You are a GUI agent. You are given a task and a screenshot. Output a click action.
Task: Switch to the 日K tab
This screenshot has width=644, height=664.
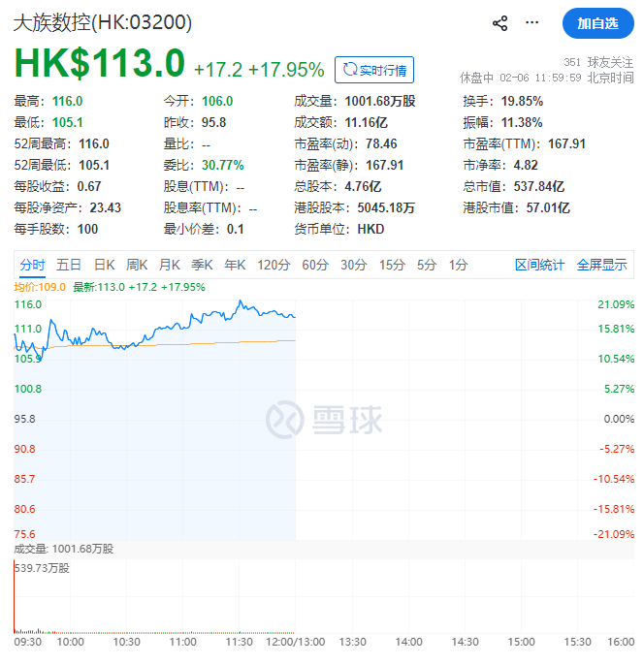104,265
